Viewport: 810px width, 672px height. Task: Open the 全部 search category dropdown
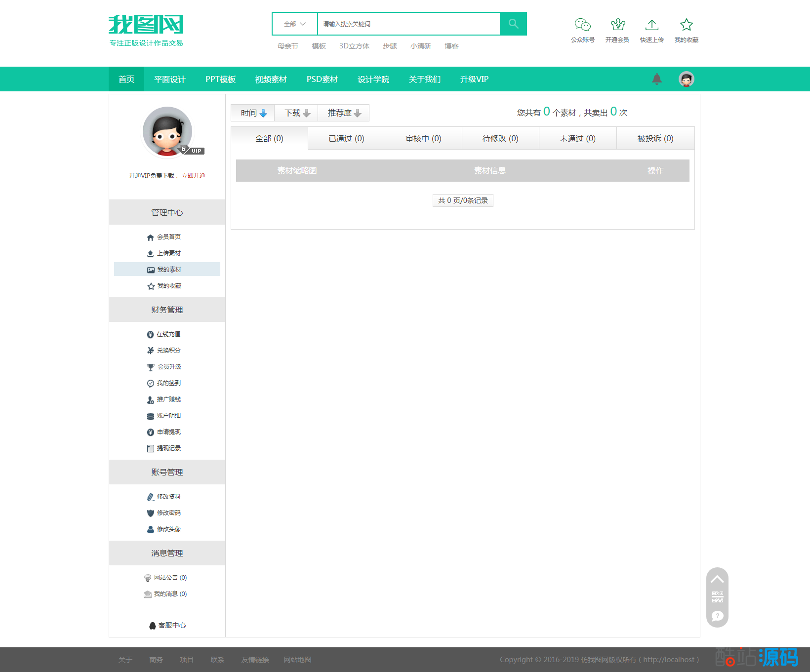click(x=295, y=24)
